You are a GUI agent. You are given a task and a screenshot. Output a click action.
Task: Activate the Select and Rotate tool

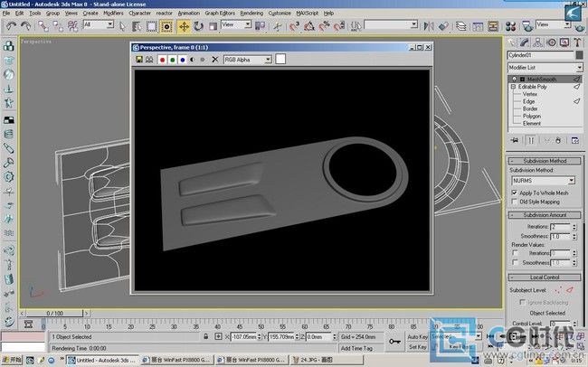tap(198, 26)
